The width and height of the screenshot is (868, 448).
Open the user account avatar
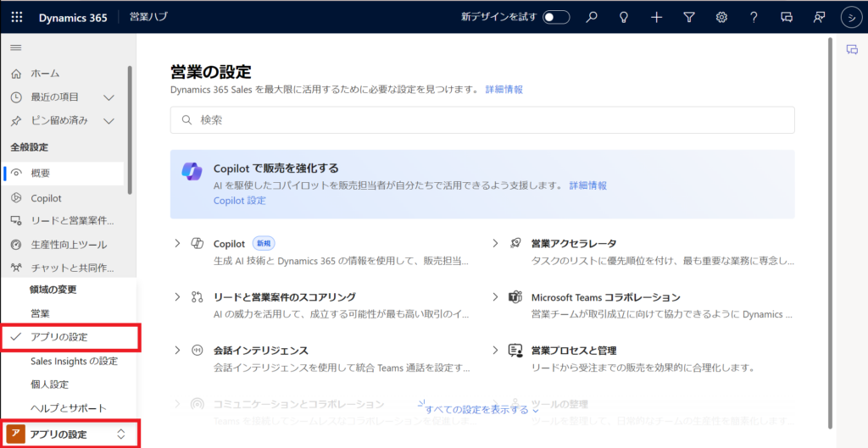coord(851,17)
